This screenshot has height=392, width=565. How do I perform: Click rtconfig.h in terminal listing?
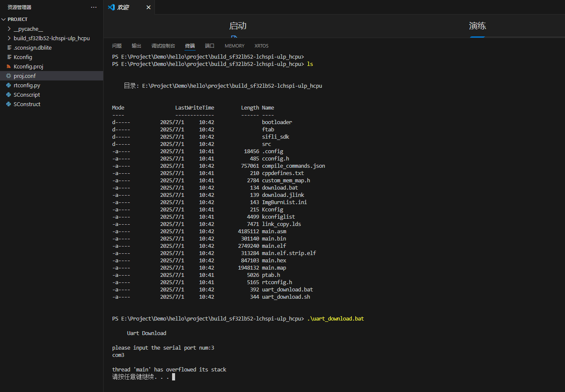click(277, 282)
